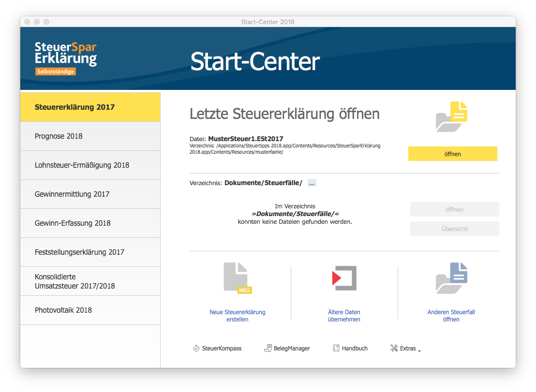Click Ältere Daten übernehmen link
Screen dimensions: 536x392
344,316
